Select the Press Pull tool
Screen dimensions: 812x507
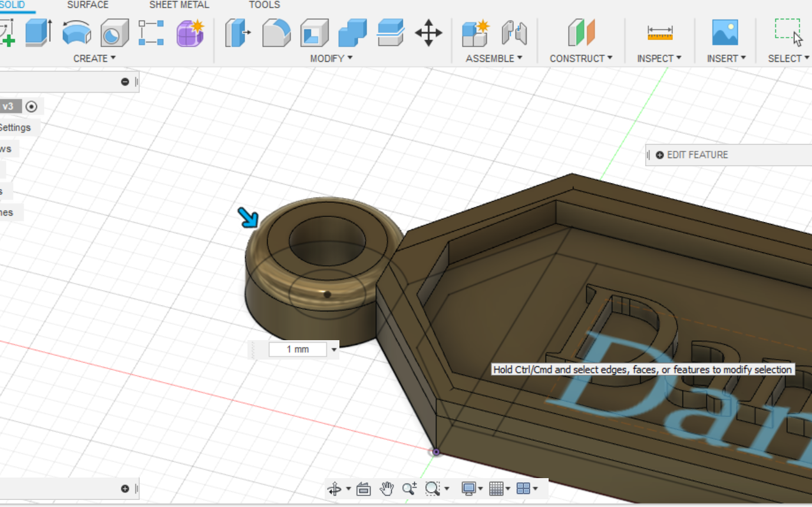click(238, 33)
